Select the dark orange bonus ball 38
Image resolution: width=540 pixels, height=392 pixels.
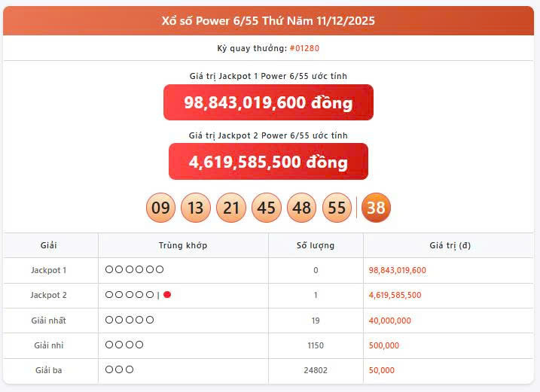pyautogui.click(x=376, y=208)
